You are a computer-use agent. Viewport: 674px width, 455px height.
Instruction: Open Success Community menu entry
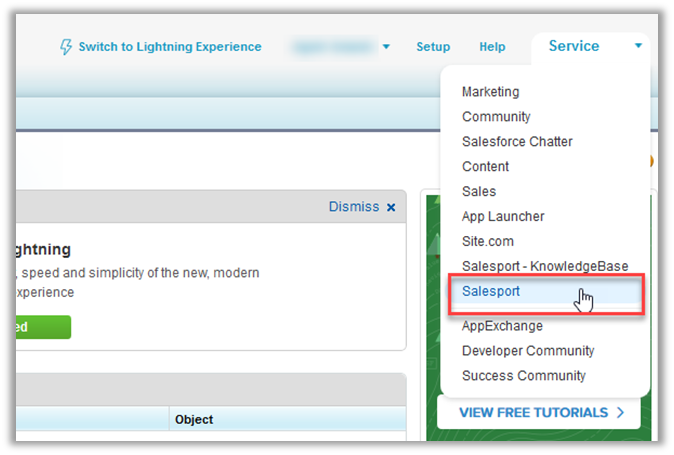pos(523,376)
